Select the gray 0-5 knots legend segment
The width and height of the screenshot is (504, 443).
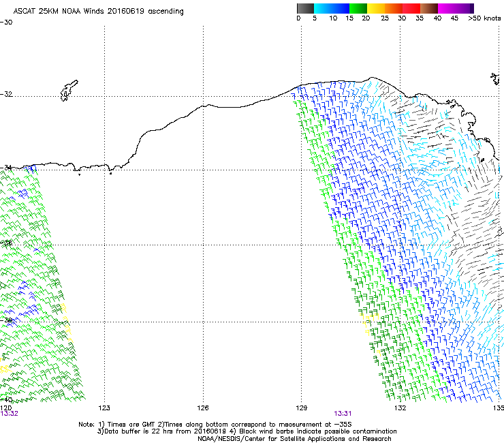305,8
